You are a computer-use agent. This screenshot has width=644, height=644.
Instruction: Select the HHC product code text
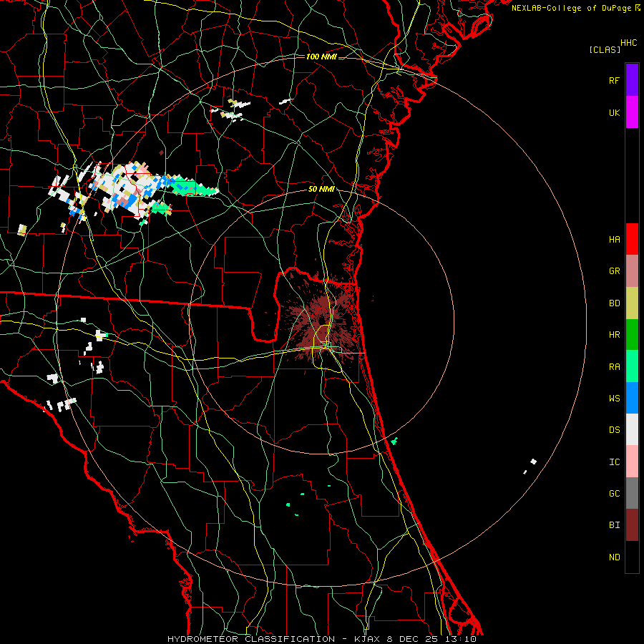click(x=628, y=43)
